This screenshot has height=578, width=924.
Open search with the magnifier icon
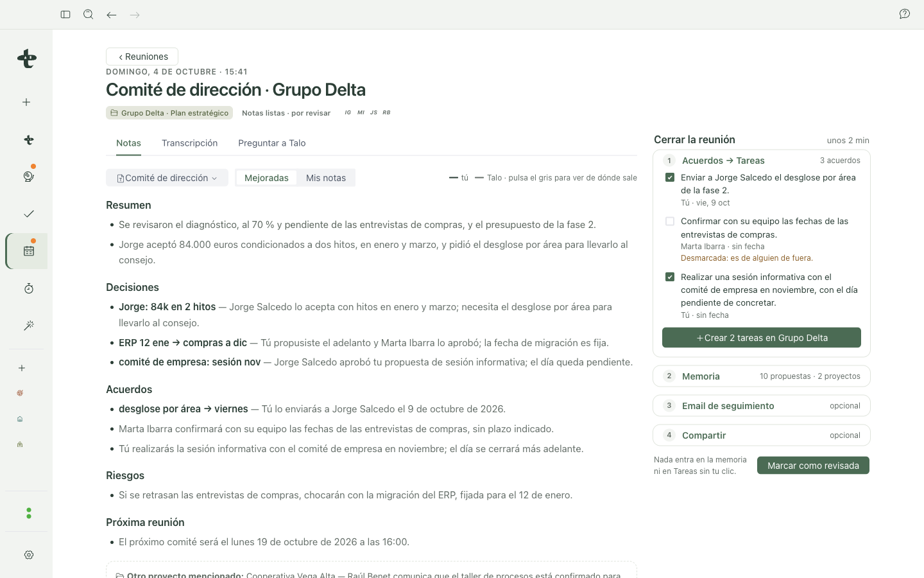[x=89, y=14]
